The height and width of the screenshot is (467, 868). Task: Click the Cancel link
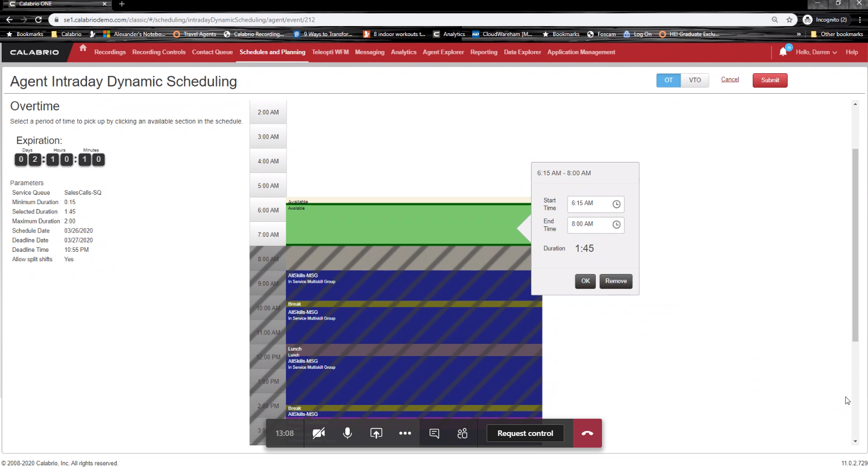point(730,79)
